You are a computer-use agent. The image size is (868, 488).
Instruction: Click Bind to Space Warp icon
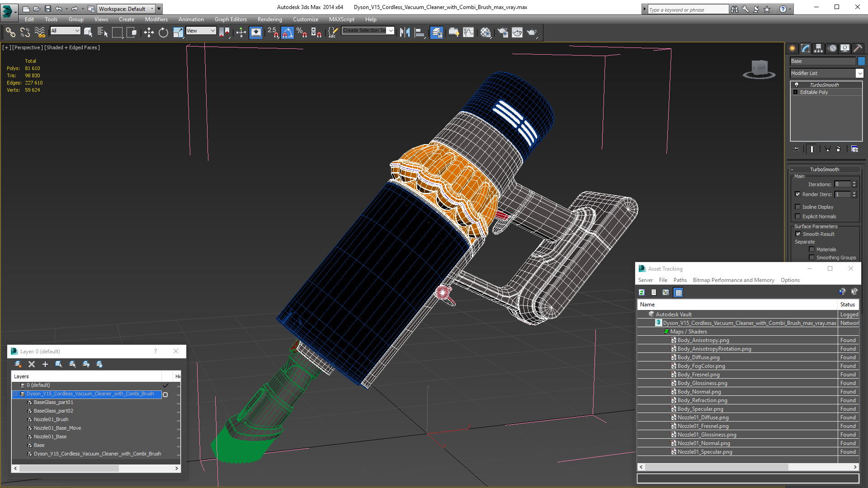point(40,32)
